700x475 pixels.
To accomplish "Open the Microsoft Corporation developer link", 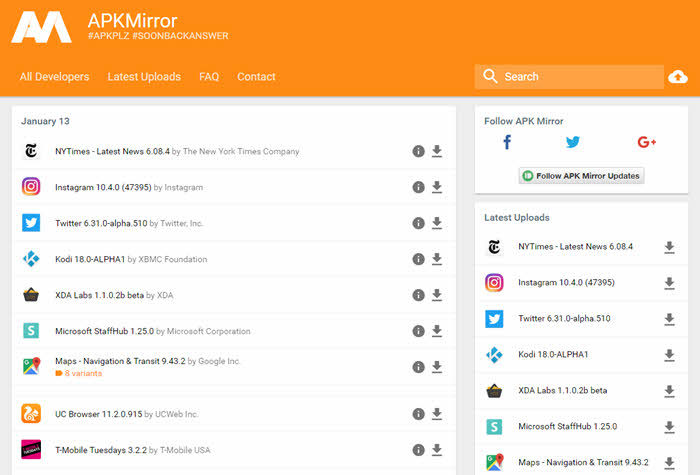I will 208,331.
